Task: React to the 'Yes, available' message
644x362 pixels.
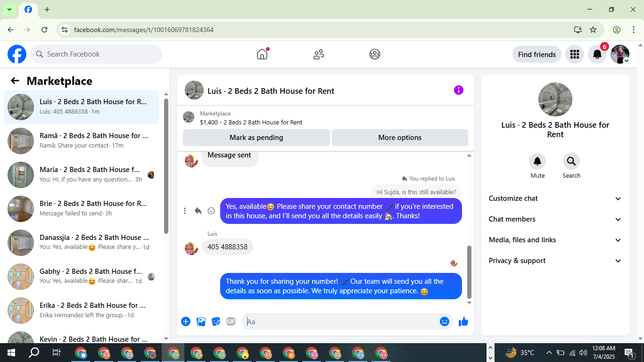Action: tap(211, 211)
